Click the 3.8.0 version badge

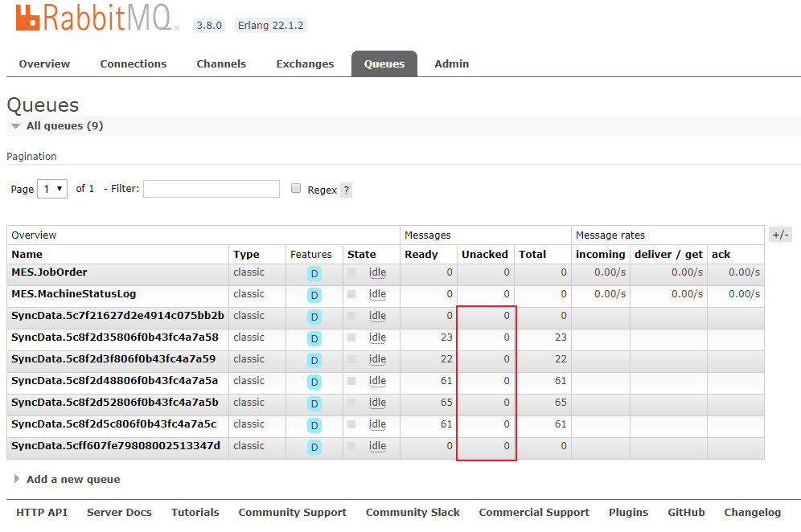coord(209,25)
